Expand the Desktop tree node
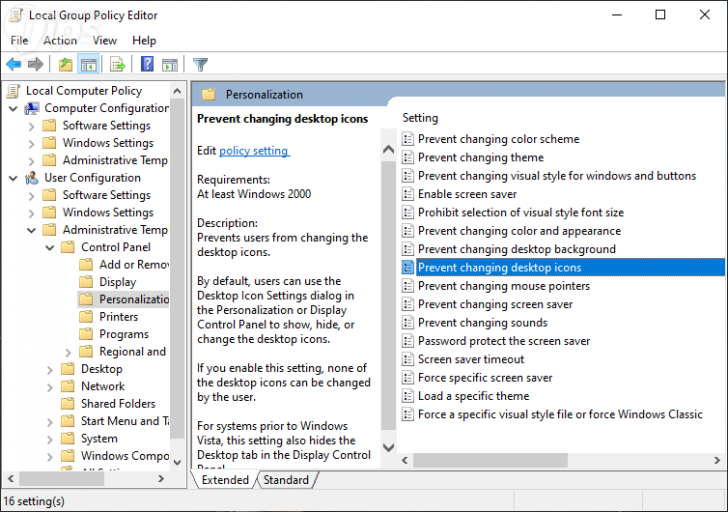The height and width of the screenshot is (512, 728). 50,370
